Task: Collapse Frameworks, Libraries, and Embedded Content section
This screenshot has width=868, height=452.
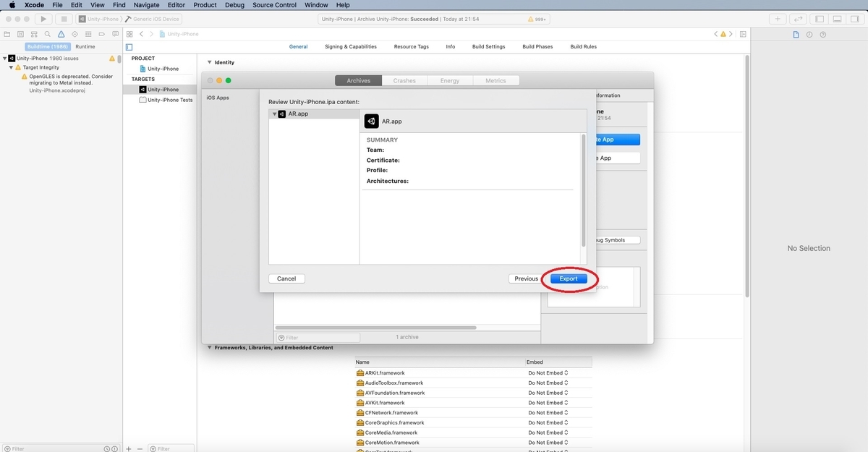Action: pyautogui.click(x=210, y=348)
